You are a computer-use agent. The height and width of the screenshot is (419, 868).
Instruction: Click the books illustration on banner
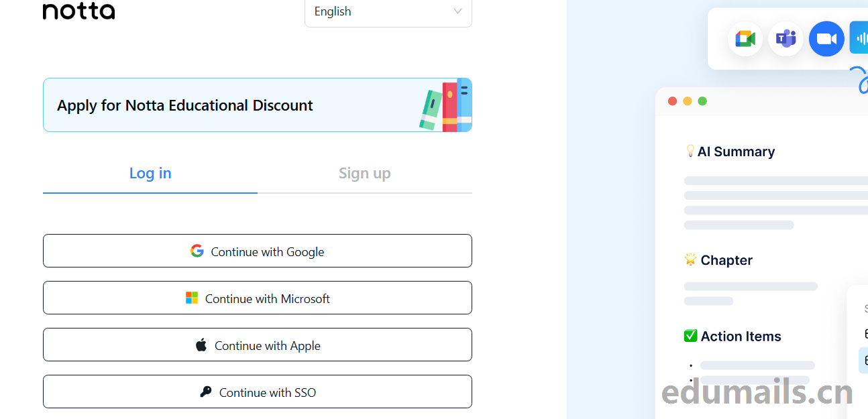tap(446, 105)
